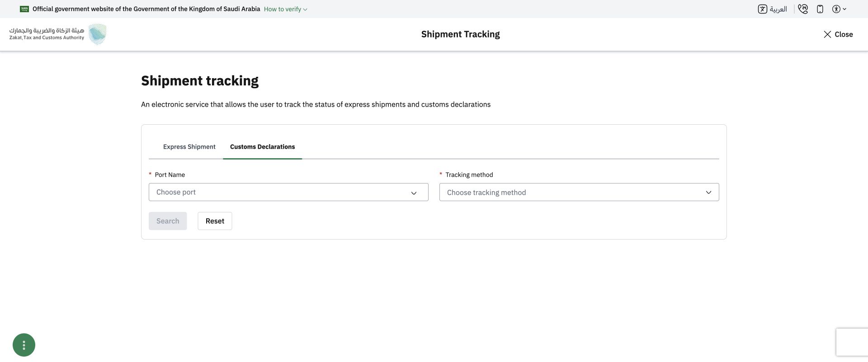Close the Shipment Tracking page
Image resolution: width=868 pixels, height=362 pixels.
click(x=838, y=34)
